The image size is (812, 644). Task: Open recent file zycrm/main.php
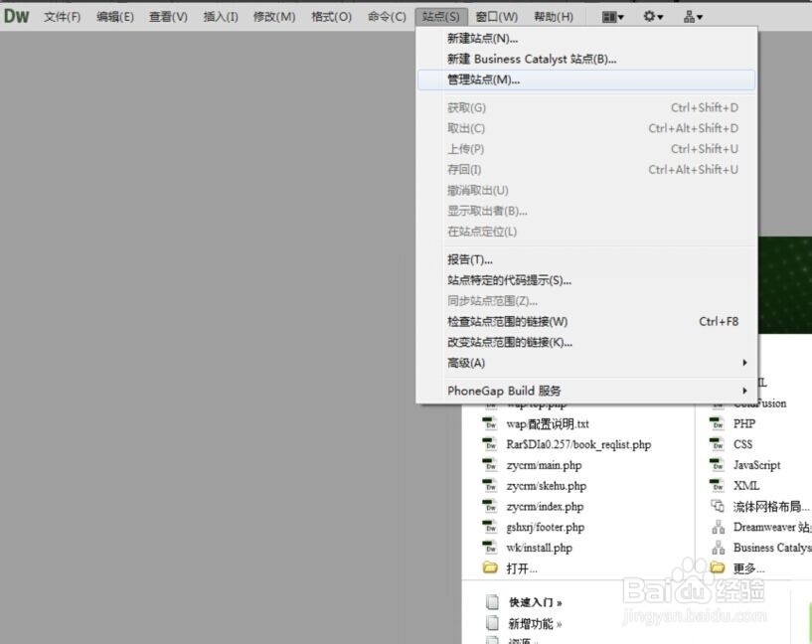[x=544, y=465]
